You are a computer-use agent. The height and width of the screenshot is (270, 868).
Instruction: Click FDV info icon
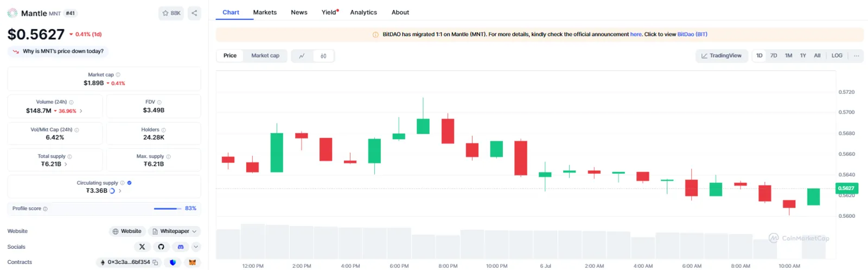coord(159,102)
